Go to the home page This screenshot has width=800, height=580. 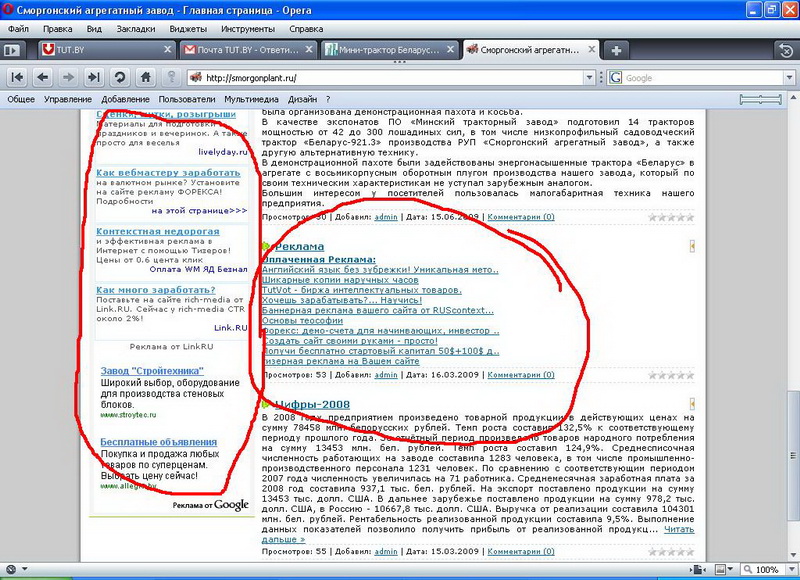tap(145, 78)
